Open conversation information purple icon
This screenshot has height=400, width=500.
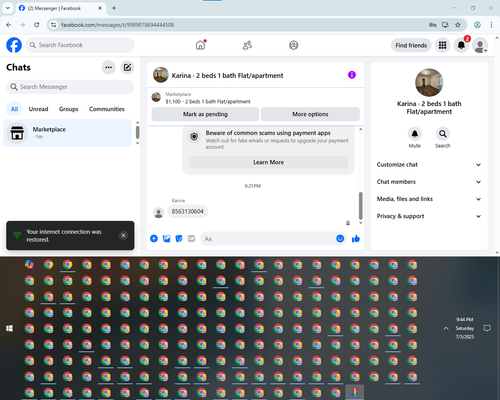coord(352,75)
